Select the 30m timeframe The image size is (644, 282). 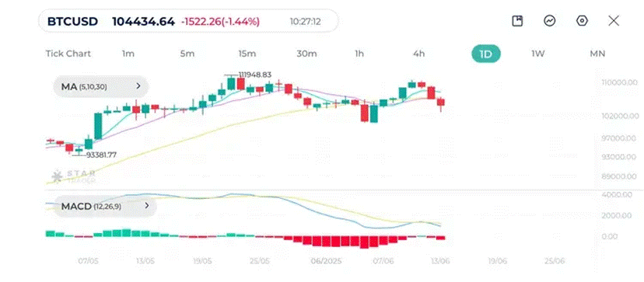pyautogui.click(x=306, y=54)
